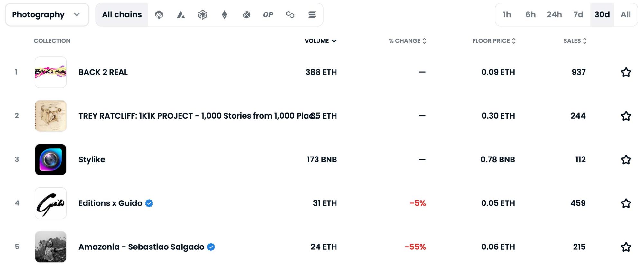This screenshot has width=644, height=269.
Task: Filter by BNB Chain icon
Action: point(203,15)
